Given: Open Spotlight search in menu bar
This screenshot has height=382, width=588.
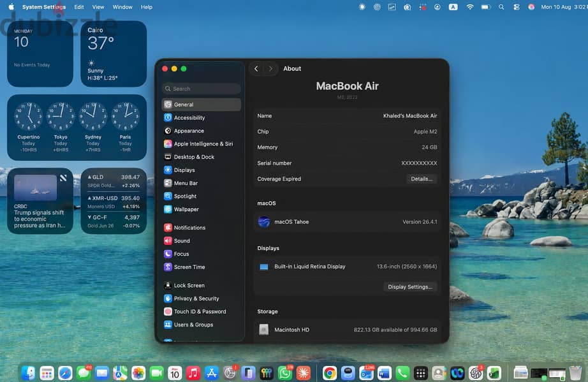Looking at the screenshot, I should pyautogui.click(x=501, y=7).
